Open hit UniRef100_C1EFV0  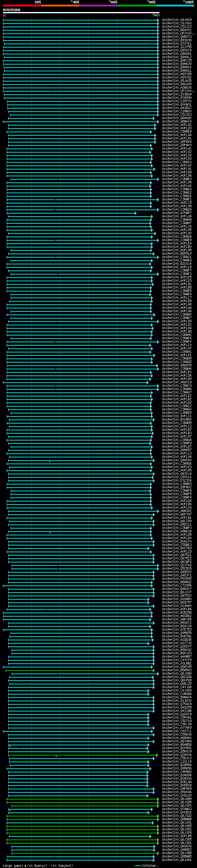(177, 101)
